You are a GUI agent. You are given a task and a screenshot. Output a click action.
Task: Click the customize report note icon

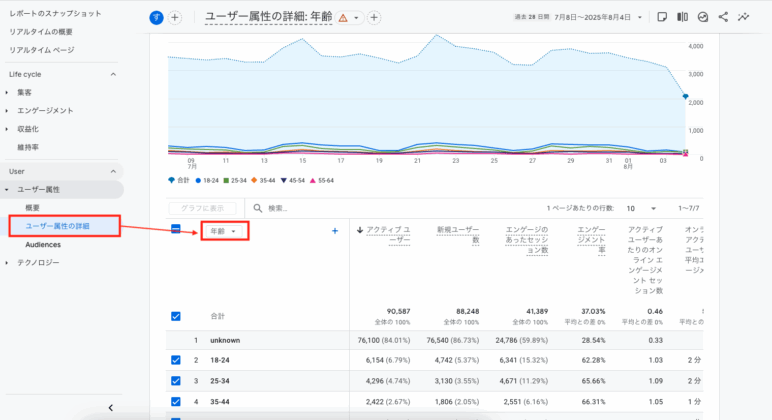(x=662, y=17)
